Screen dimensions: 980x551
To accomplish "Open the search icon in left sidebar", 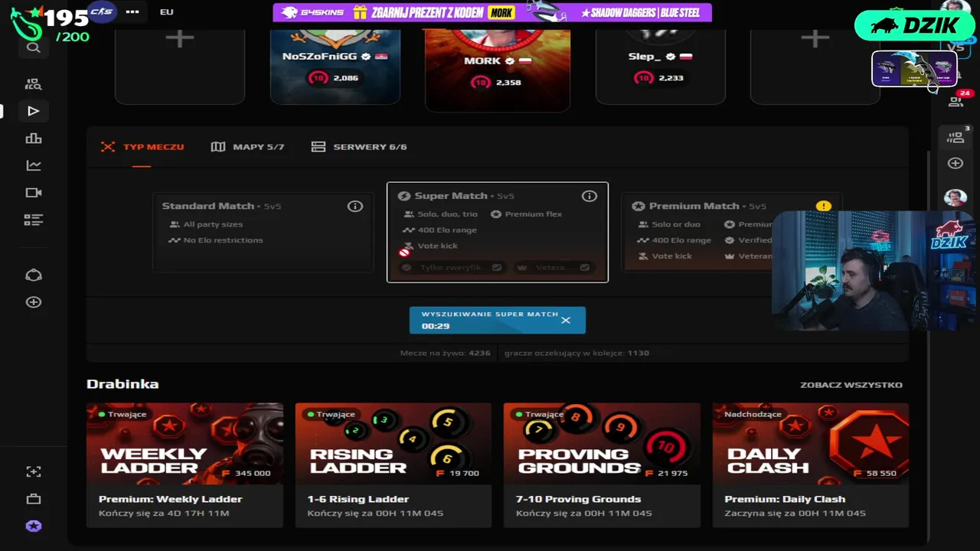I will tap(33, 47).
